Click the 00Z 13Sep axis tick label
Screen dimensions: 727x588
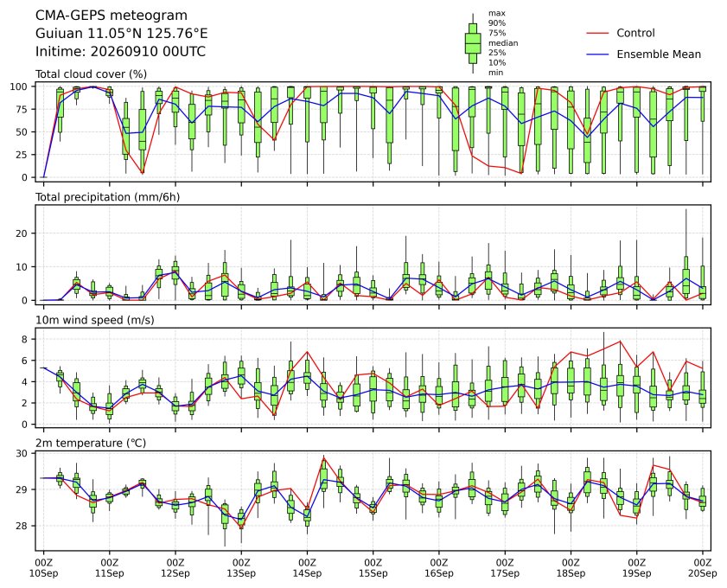(241, 568)
